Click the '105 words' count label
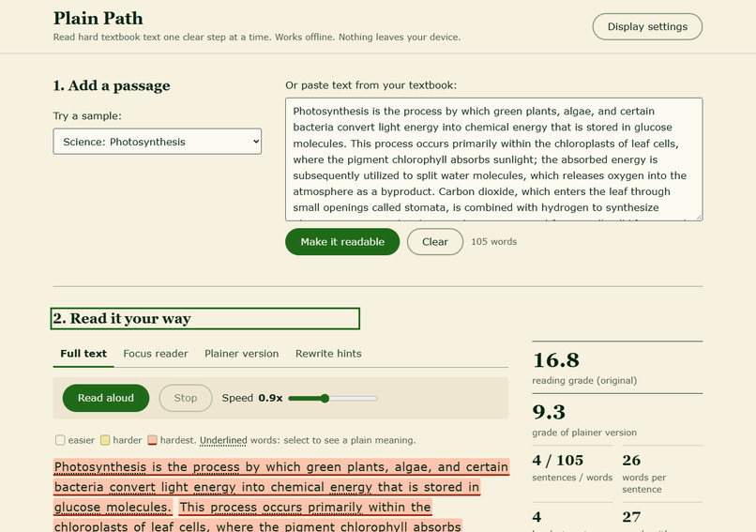This screenshot has height=532, width=756. pos(493,242)
